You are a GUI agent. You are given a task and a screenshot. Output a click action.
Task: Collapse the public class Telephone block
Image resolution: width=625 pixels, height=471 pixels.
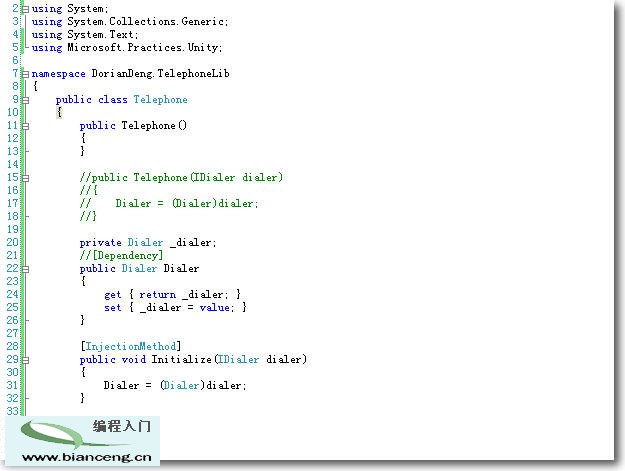[x=26, y=100]
